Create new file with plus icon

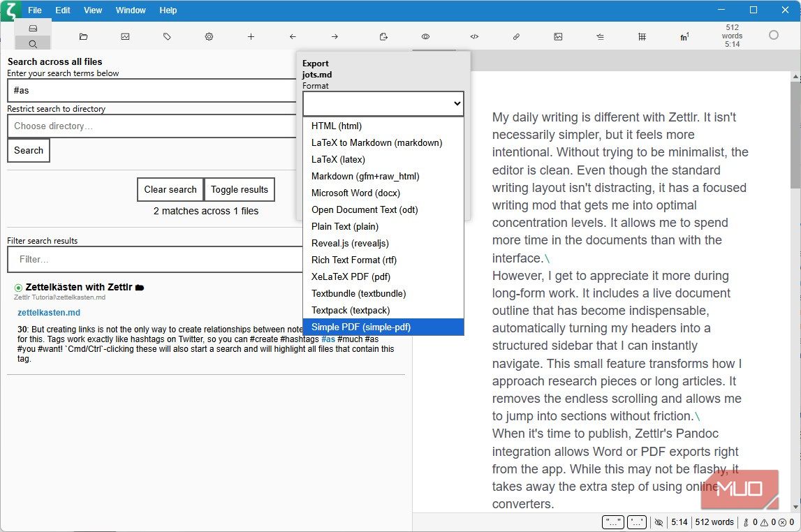click(x=251, y=37)
